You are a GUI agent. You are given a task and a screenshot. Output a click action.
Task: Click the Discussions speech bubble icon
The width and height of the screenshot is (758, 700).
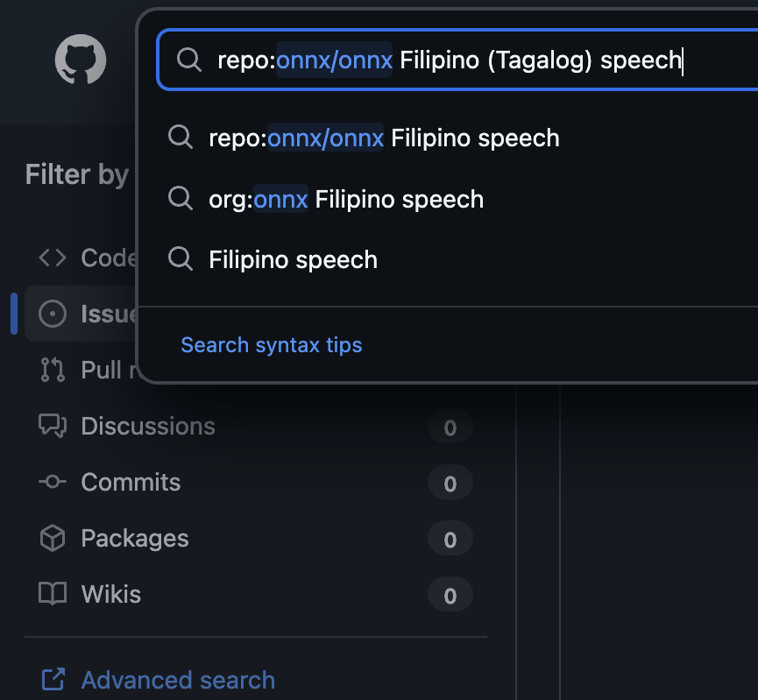(53, 426)
